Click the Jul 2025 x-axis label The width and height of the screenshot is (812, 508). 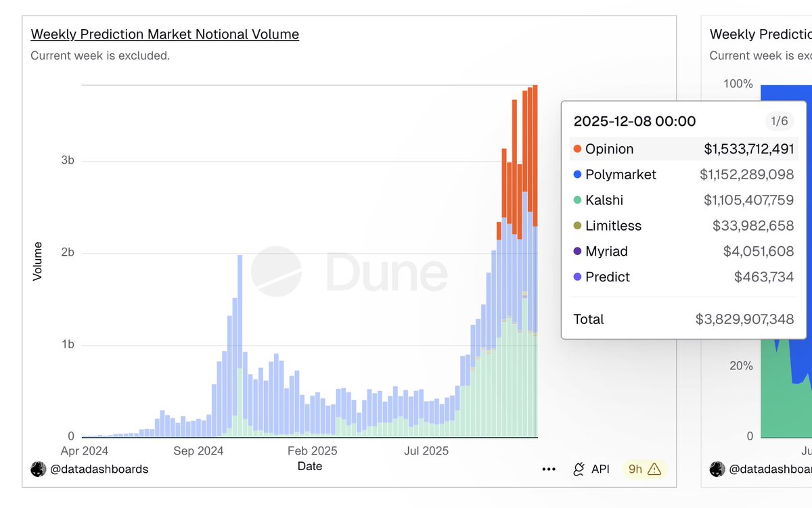pos(426,451)
